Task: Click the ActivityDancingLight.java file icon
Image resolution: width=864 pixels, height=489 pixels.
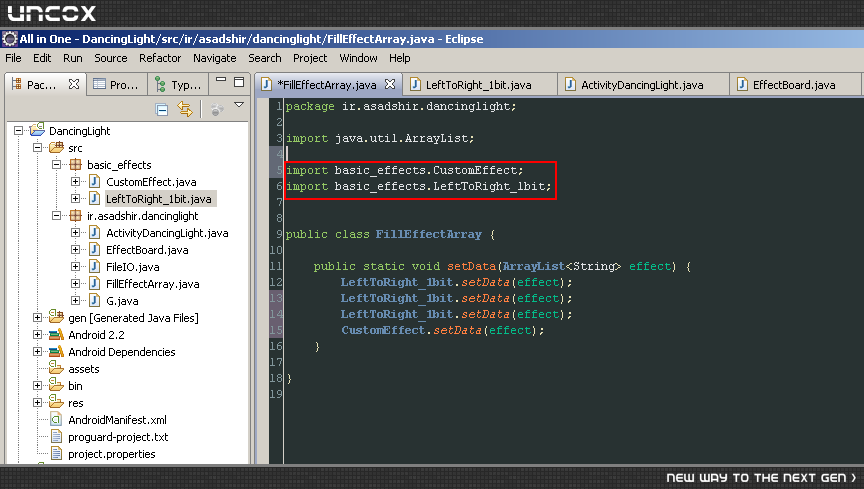Action: pos(95,233)
